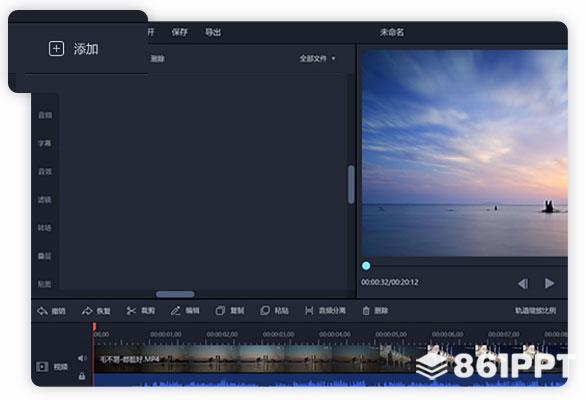This screenshot has height=400, width=586.
Task: Click the trash delete icon in timeline toolbar
Action: click(x=366, y=311)
